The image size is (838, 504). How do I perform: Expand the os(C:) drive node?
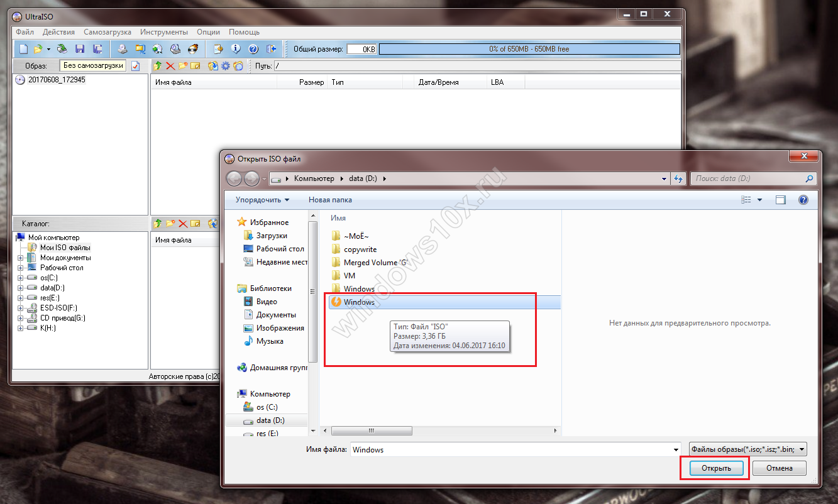click(21, 278)
